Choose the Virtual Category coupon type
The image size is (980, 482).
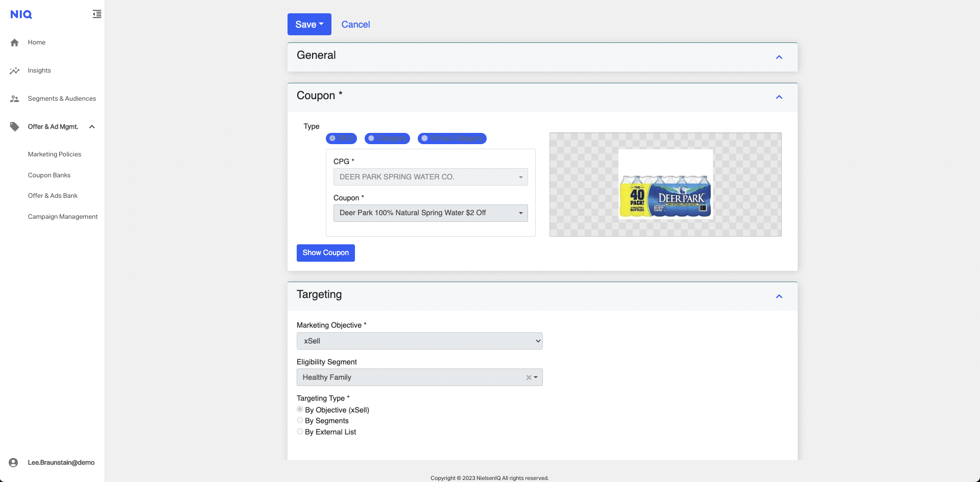[x=424, y=139]
